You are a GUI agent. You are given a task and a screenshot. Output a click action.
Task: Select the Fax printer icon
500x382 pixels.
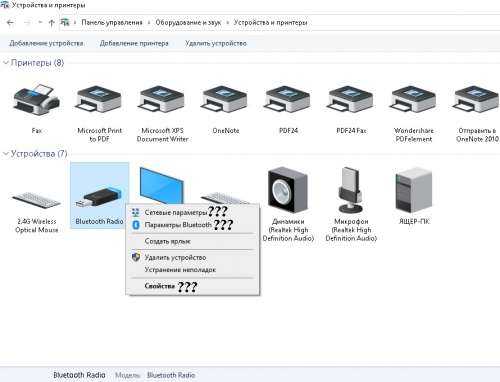tap(37, 100)
